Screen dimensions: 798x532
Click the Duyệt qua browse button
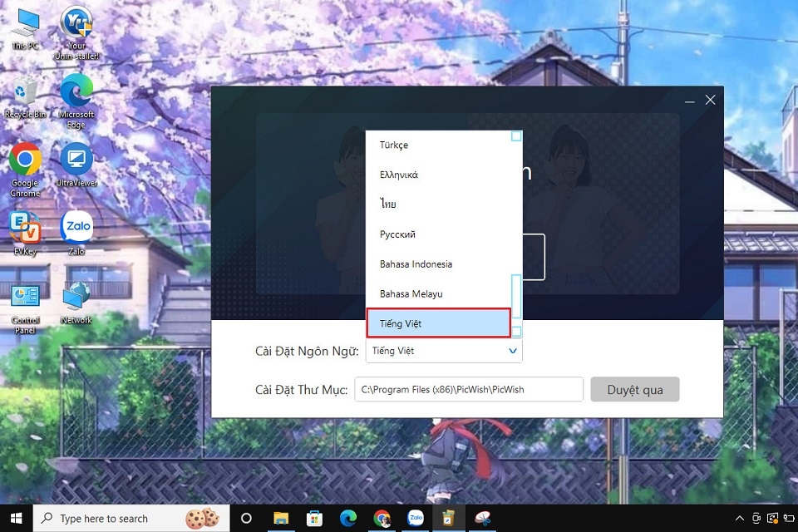tap(634, 390)
